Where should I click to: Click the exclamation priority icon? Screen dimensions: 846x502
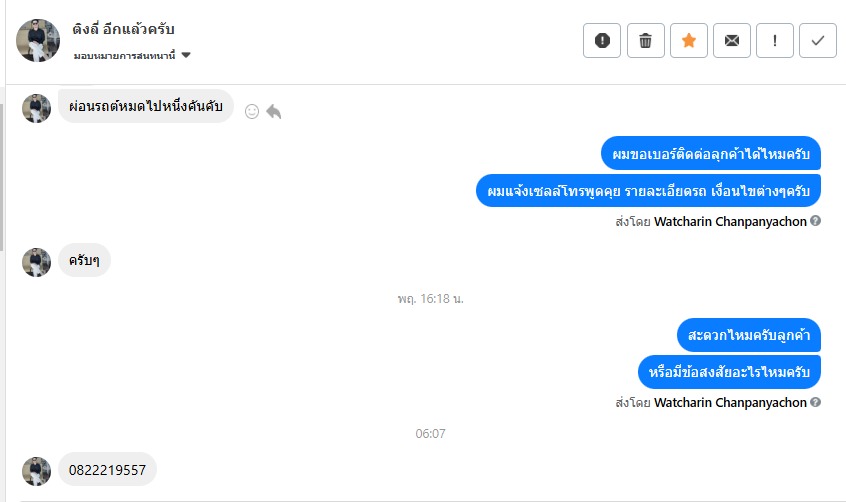click(x=775, y=40)
